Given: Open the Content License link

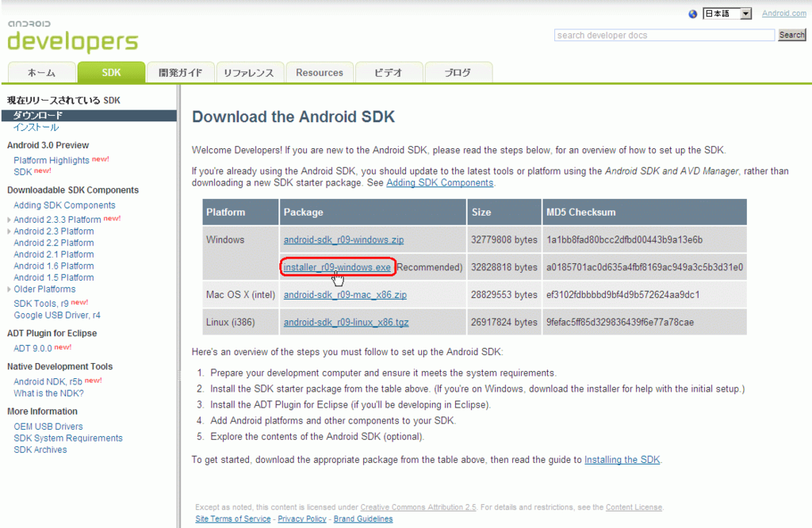Looking at the screenshot, I should tap(634, 507).
